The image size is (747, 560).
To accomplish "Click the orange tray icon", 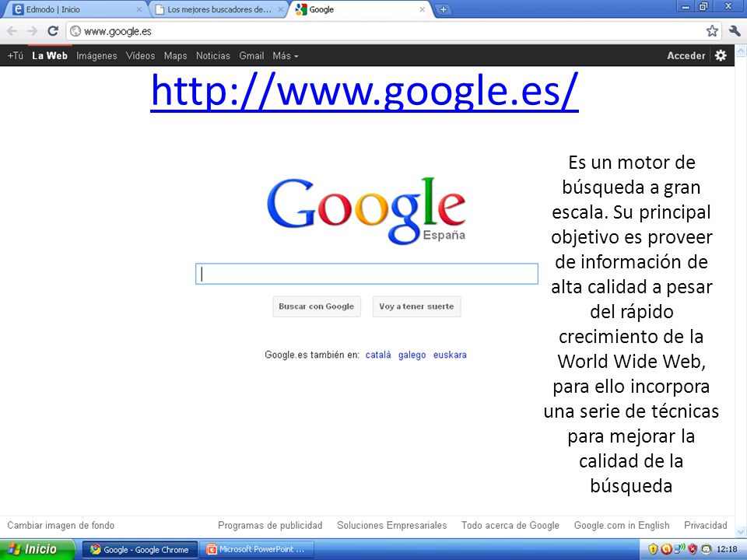I will pos(666,549).
